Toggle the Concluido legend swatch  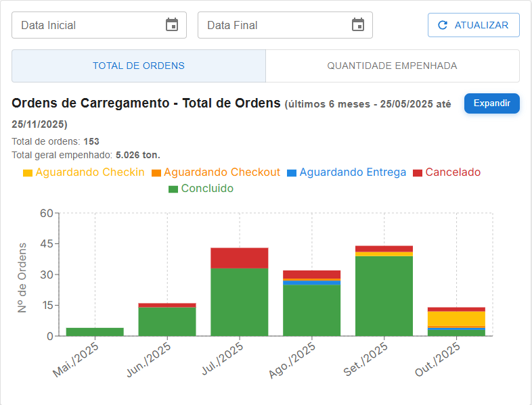[173, 189]
